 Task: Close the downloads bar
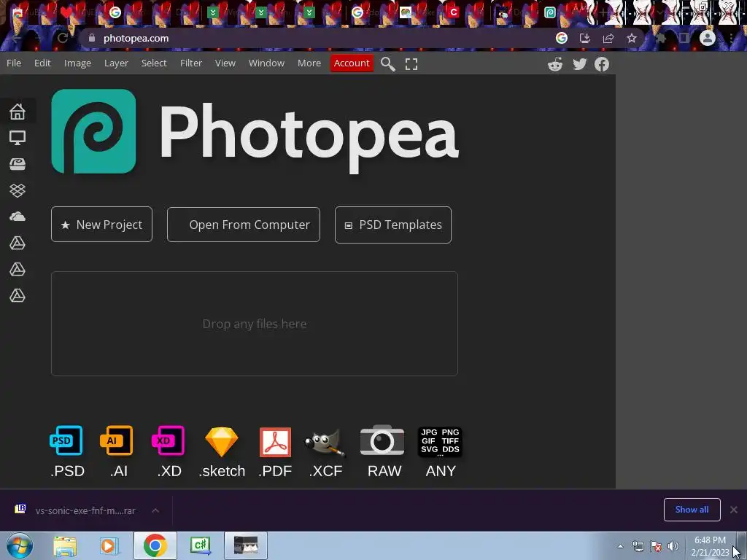[734, 510]
